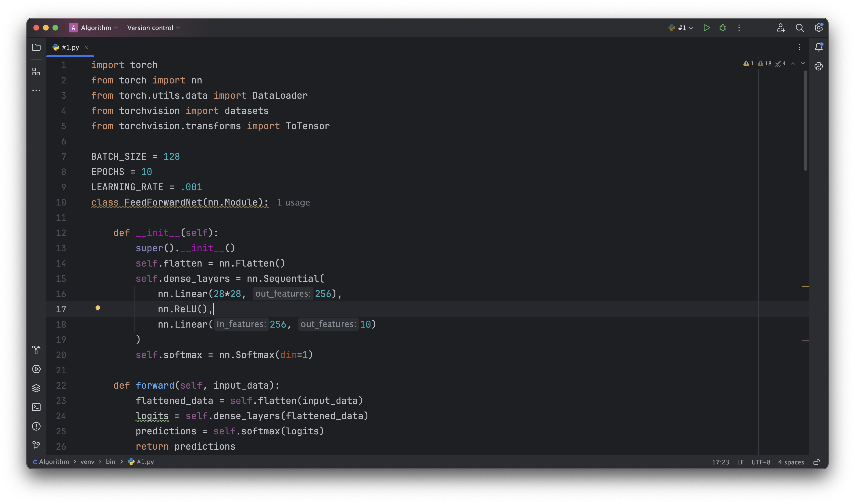Change UTF-8 file encoding
Screen dimensions: 855x504
point(761,462)
